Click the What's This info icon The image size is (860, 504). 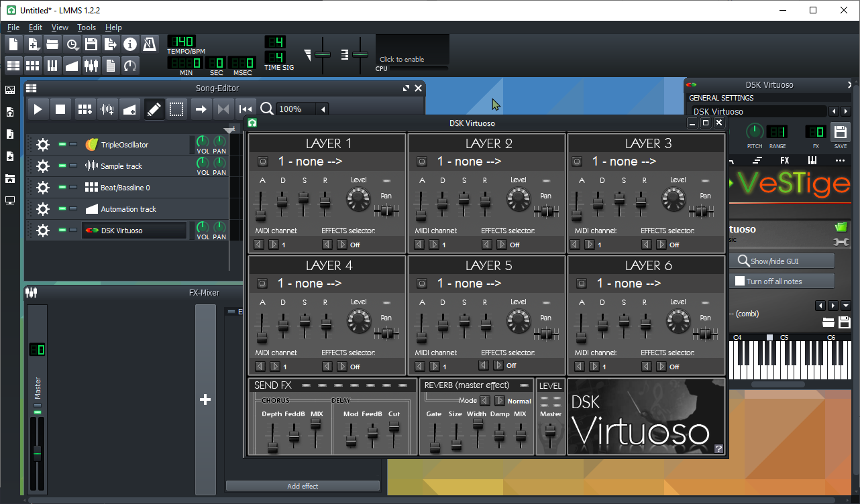[130, 44]
